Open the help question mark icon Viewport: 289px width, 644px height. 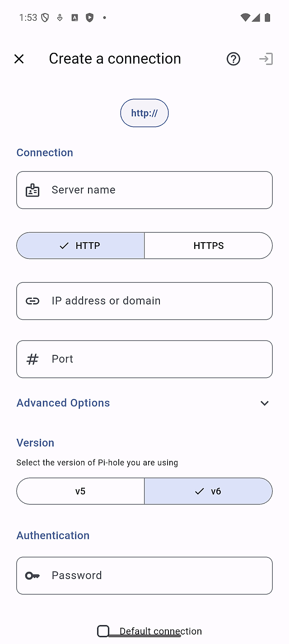233,59
